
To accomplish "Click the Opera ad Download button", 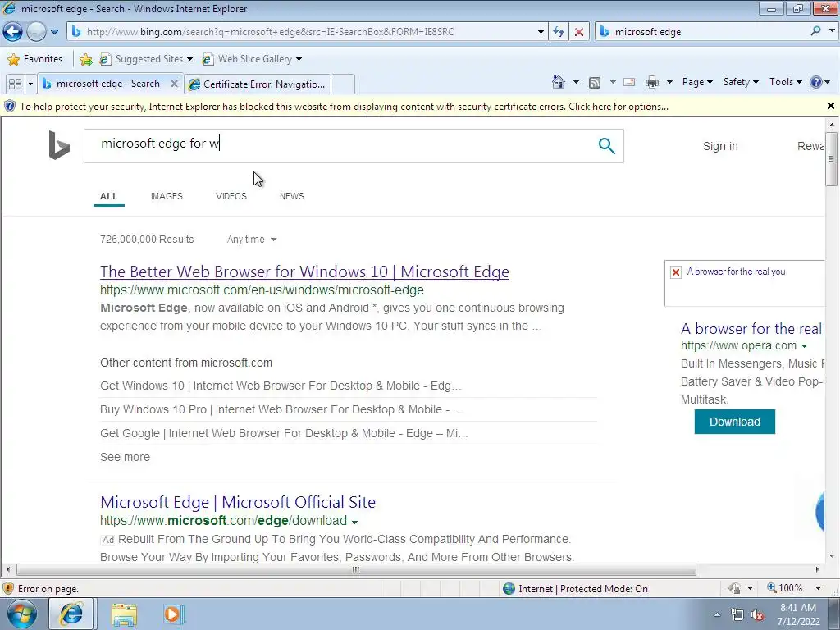I will click(734, 422).
